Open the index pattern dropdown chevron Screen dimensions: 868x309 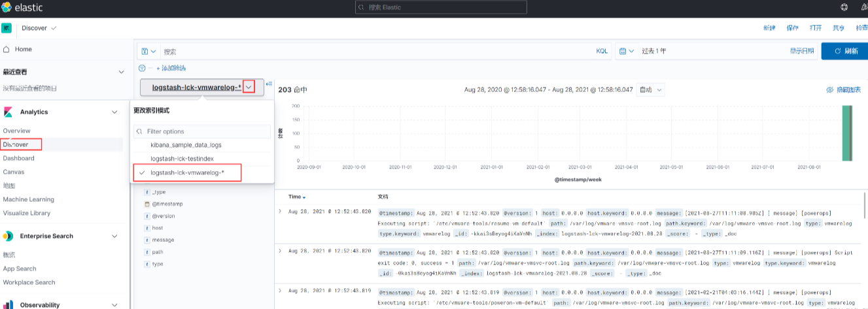coord(249,87)
